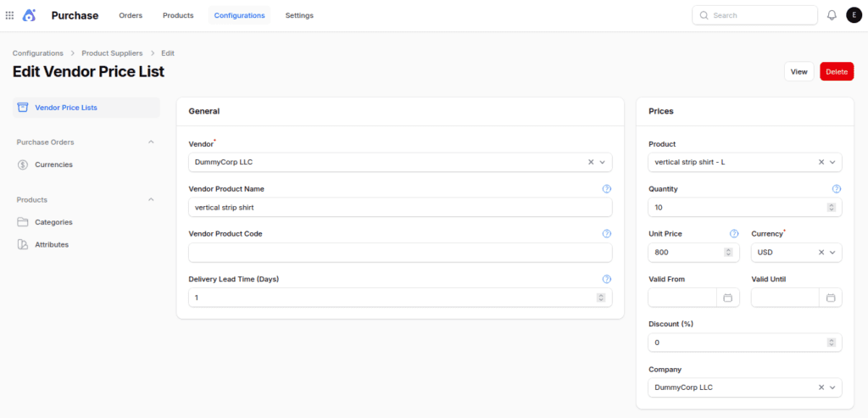The width and height of the screenshot is (868, 418).
Task: Click the General section heading
Action: 204,111
